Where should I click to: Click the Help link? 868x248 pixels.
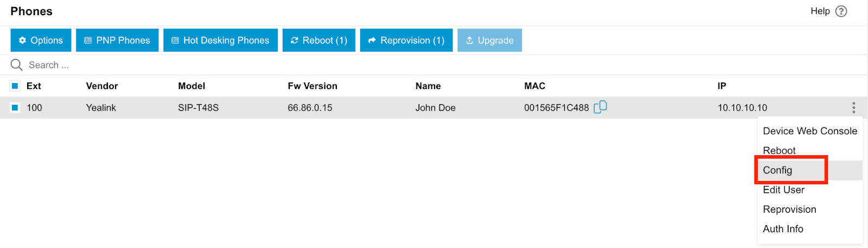(x=820, y=11)
